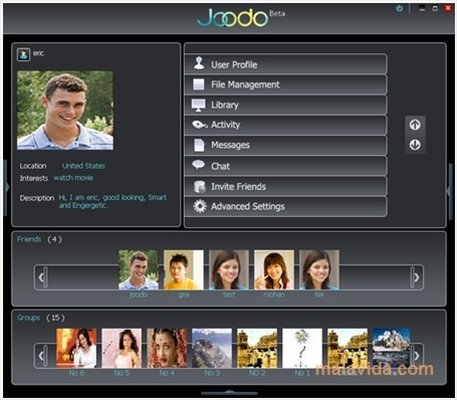Show next friends with right arrow
This screenshot has height=400, width=457.
416,277
